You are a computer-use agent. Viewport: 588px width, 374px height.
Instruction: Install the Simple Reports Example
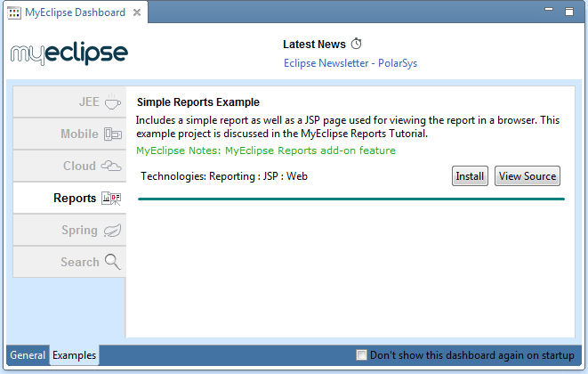coord(470,176)
